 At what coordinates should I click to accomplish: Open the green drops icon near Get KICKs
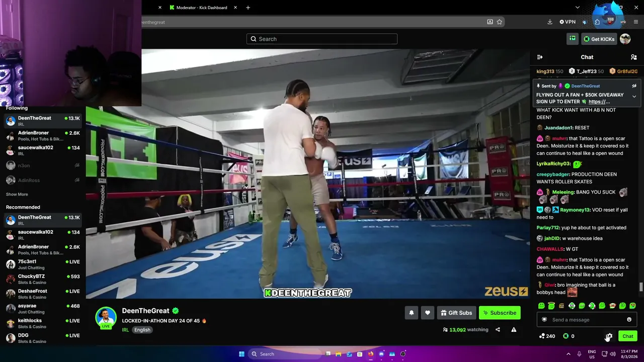pos(573,39)
